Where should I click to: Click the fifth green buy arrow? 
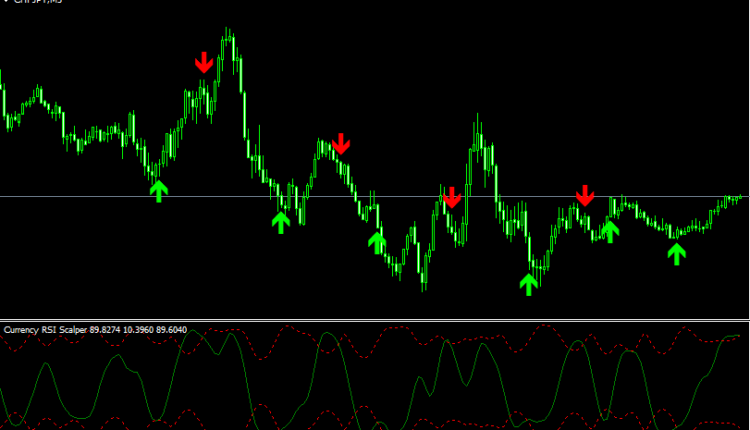pos(609,232)
